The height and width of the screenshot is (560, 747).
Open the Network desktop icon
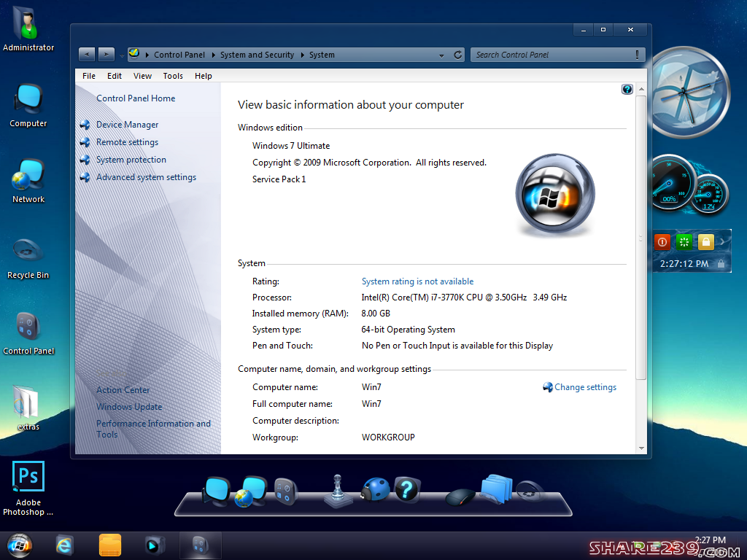(28, 181)
